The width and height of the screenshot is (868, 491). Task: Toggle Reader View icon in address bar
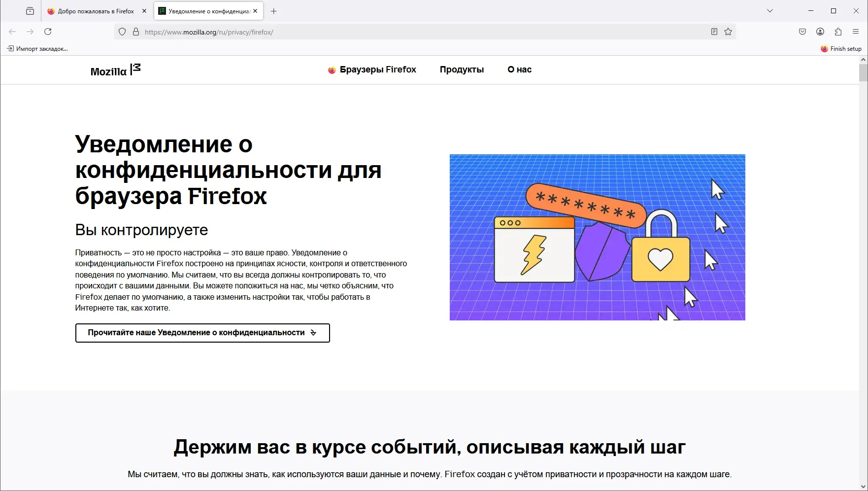714,32
